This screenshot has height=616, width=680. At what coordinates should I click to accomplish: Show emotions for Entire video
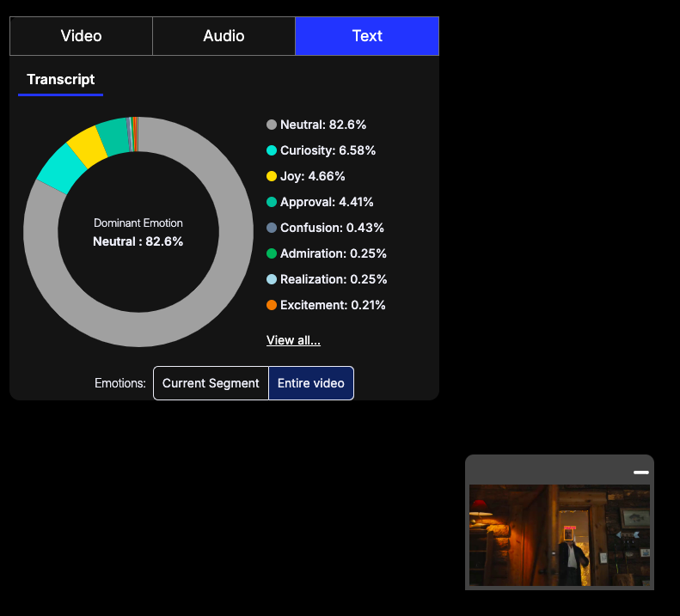point(311,383)
